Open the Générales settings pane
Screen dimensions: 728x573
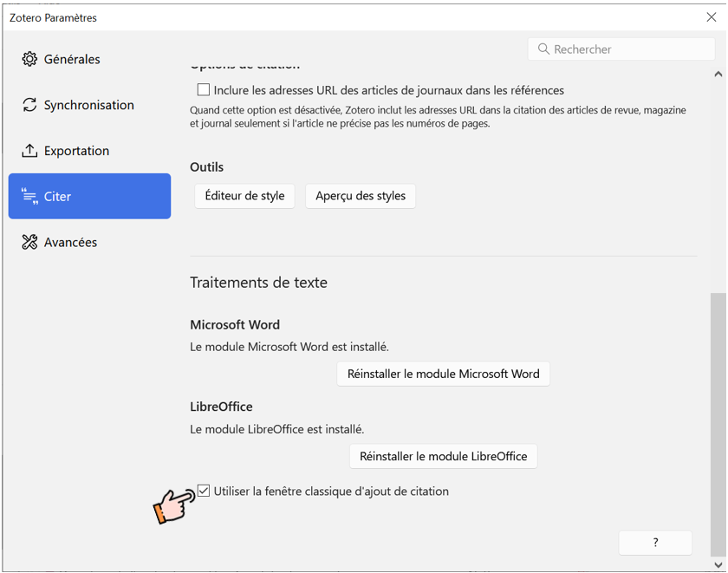89,59
